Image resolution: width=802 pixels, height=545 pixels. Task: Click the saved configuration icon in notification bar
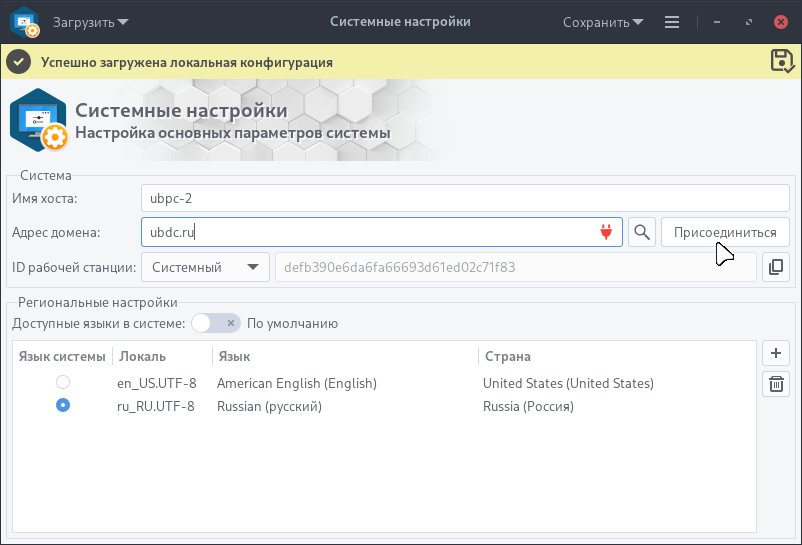point(782,61)
